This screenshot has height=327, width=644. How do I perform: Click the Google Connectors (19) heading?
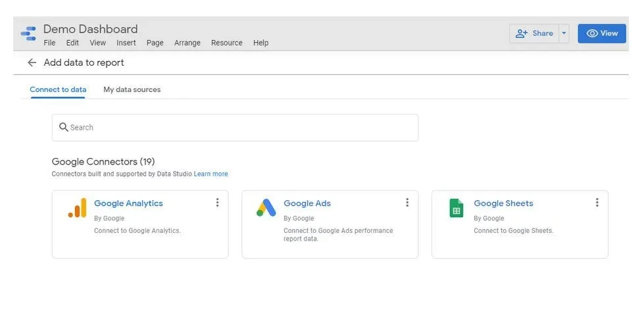[x=103, y=161]
